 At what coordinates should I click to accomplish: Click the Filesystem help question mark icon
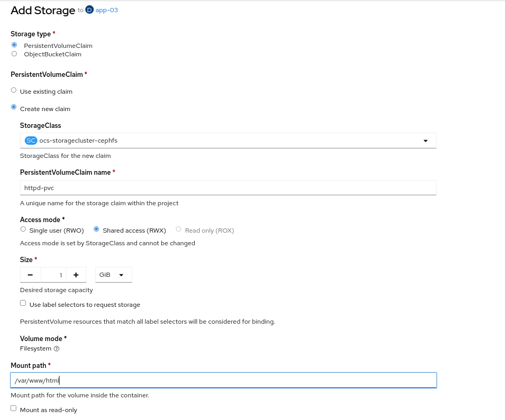56,348
